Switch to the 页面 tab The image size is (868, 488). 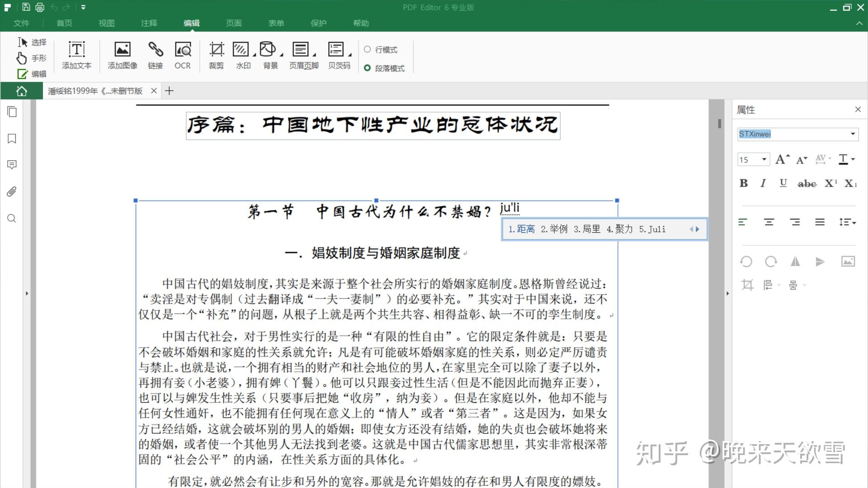click(234, 23)
